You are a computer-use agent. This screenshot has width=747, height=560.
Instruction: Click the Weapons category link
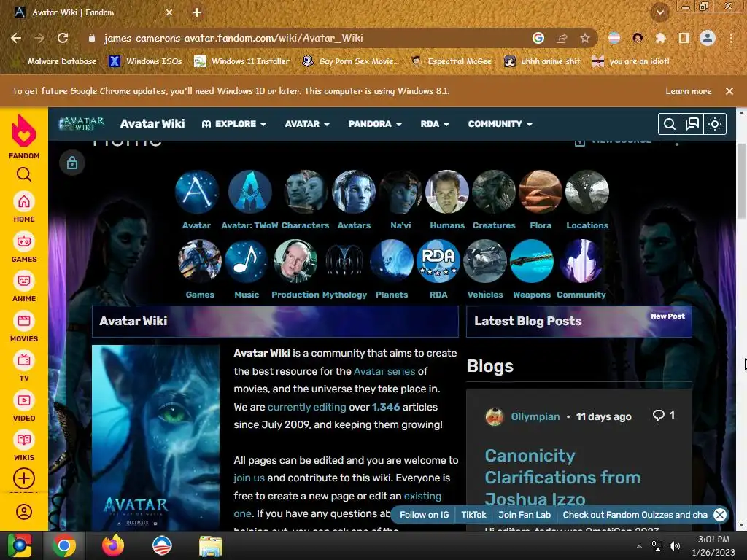pyautogui.click(x=532, y=295)
